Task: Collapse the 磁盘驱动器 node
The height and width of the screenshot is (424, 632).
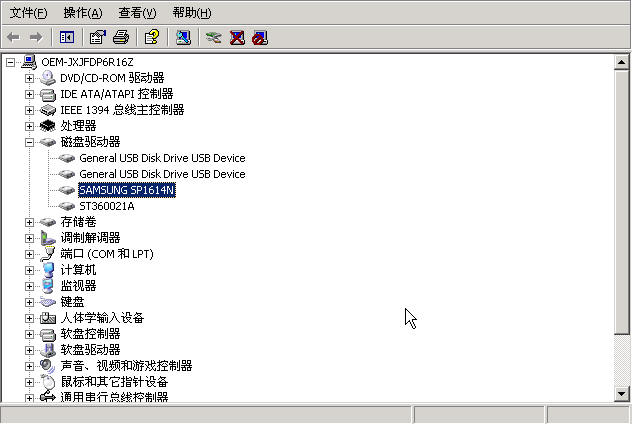Action: tap(29, 142)
